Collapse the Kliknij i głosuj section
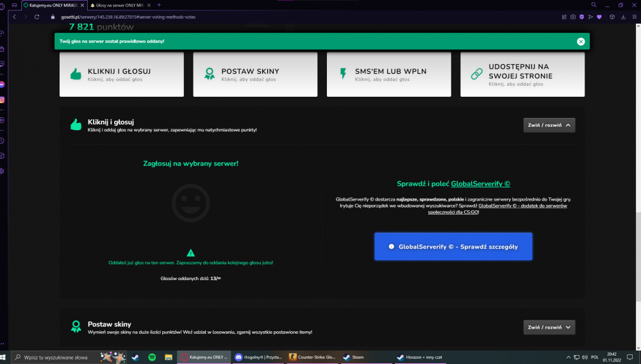641x364 pixels. pos(549,125)
